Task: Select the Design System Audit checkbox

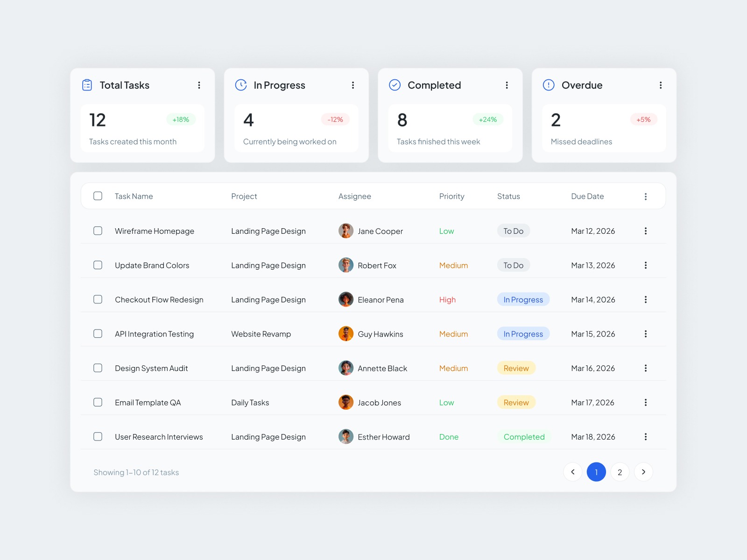Action: [98, 368]
